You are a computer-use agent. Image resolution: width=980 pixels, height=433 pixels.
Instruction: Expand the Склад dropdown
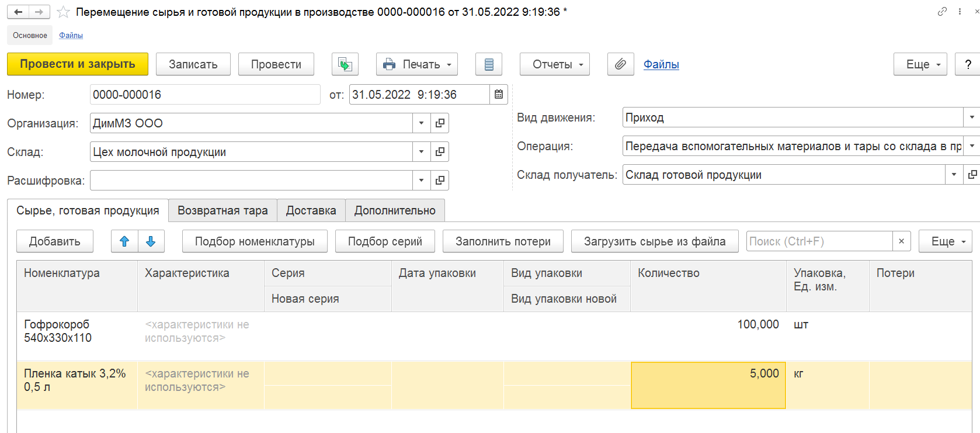(421, 152)
